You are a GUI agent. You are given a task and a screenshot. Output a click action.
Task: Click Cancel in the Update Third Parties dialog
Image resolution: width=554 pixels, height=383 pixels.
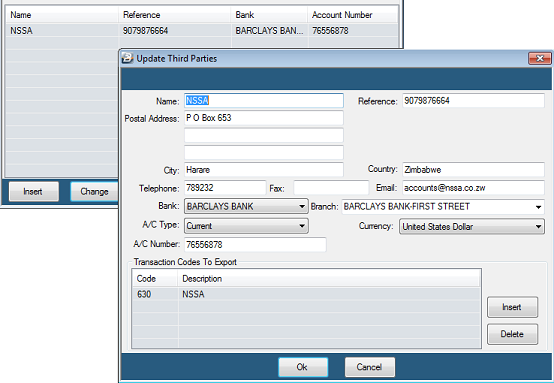click(x=370, y=367)
